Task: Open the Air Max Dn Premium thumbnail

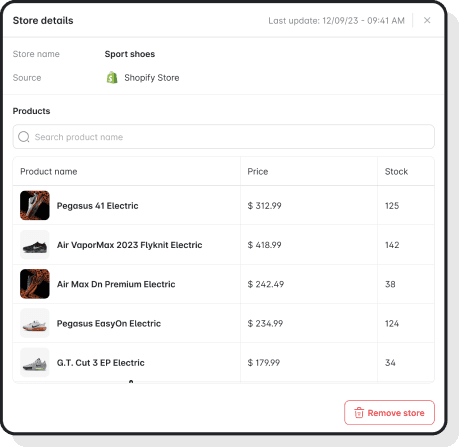Action: coord(35,284)
